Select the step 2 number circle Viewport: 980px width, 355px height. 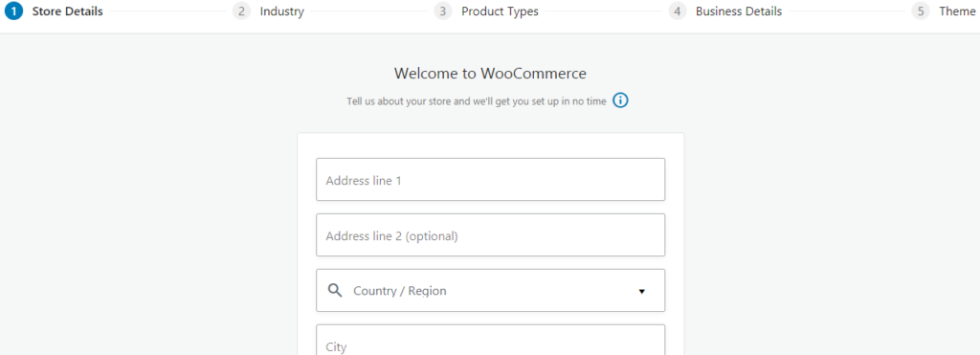tap(241, 11)
